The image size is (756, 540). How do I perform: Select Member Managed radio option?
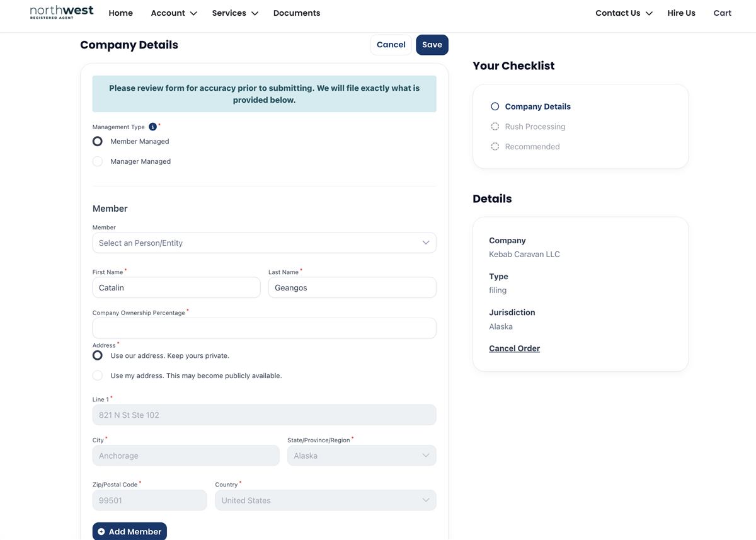pos(98,141)
